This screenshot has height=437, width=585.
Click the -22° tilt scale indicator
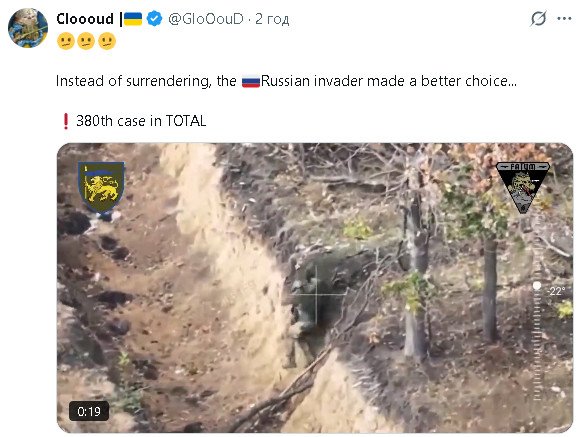click(555, 291)
